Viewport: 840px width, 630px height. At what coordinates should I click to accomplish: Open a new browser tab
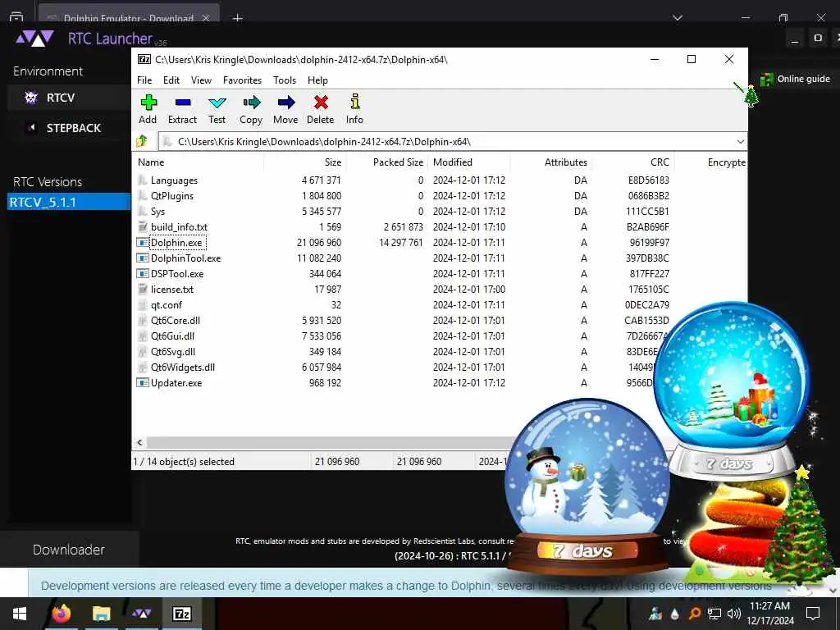238,18
